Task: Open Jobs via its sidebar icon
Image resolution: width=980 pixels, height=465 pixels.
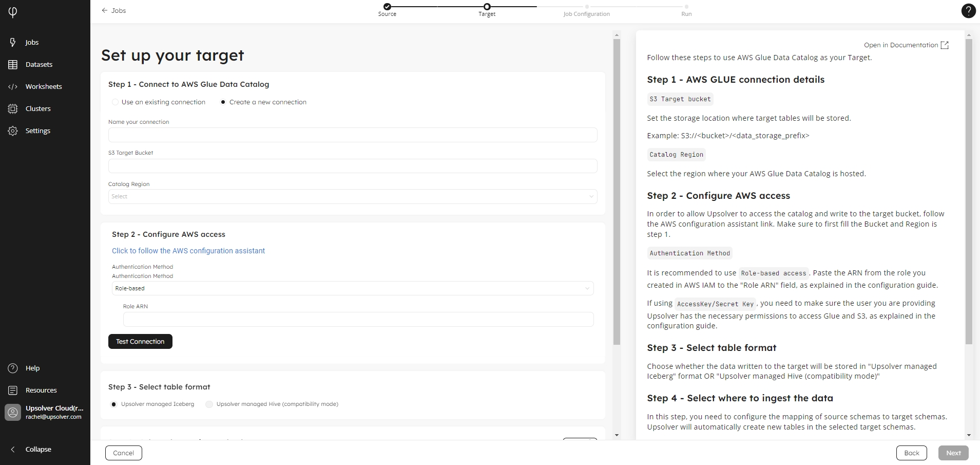Action: pyautogui.click(x=13, y=42)
